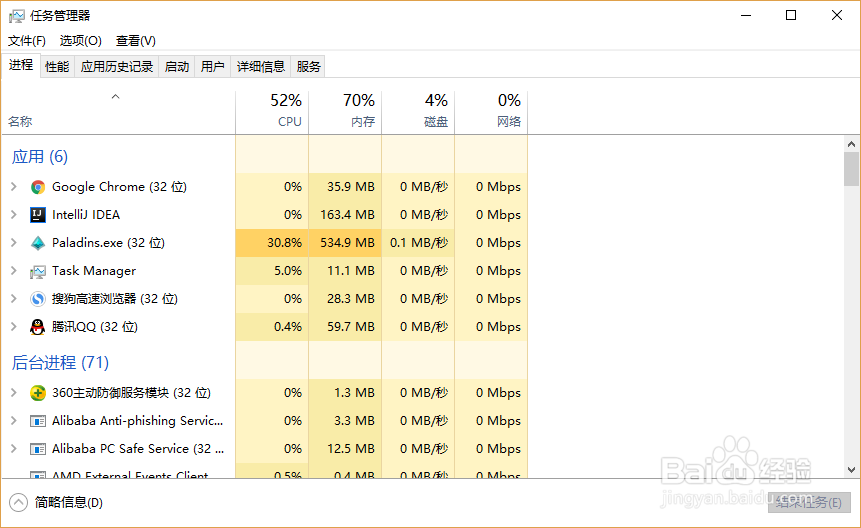Screen dimensions: 861x528
Task: Click the 腾讯QQ penguin icon
Action: coord(37,327)
